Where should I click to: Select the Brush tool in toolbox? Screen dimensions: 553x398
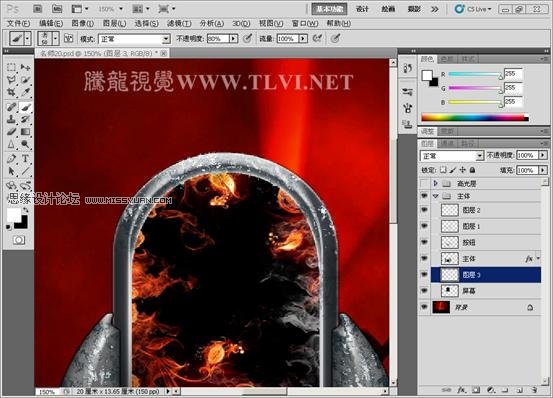click(x=25, y=106)
